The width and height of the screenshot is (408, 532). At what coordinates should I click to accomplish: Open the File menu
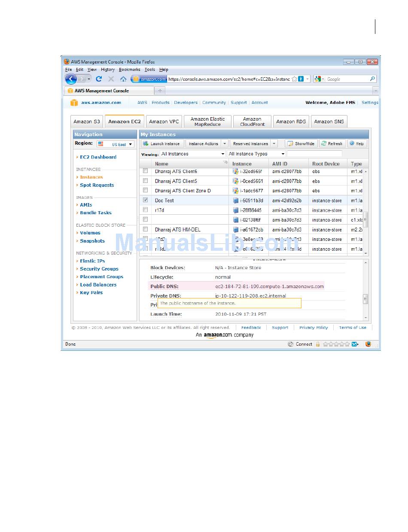click(68, 70)
